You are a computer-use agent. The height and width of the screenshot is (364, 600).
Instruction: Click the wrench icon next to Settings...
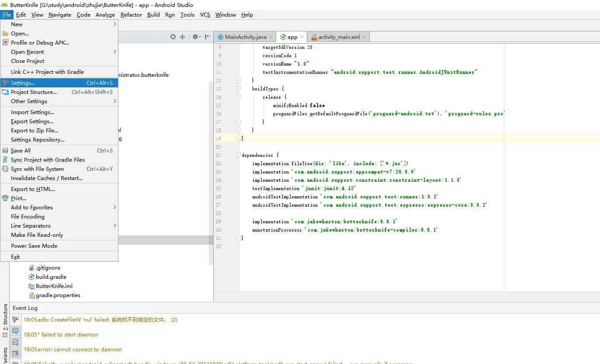coord(5,83)
